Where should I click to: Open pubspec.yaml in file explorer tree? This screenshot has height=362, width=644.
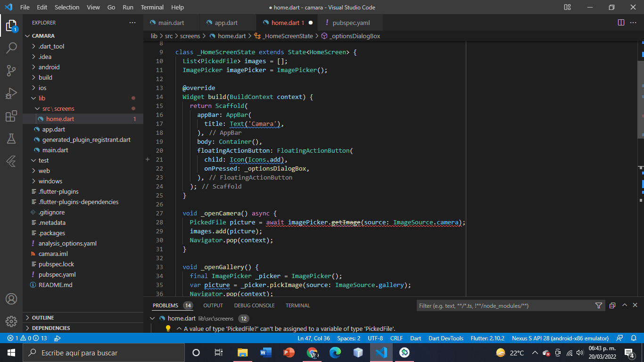(x=83, y=274)
